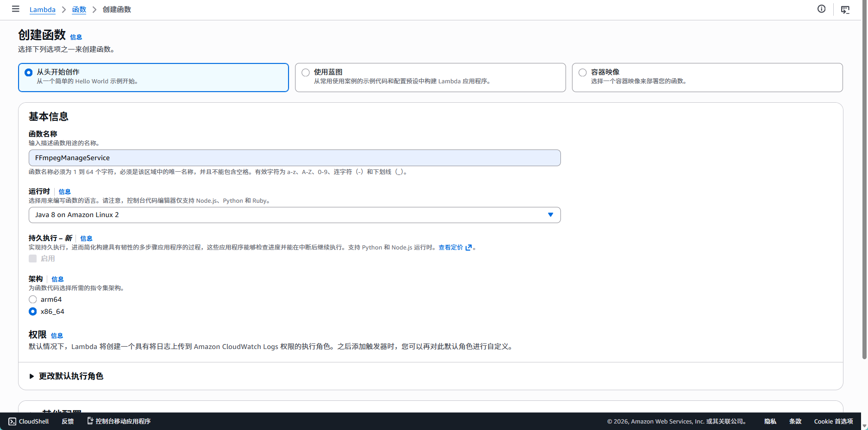Go to Lambda in the breadcrumb
Image resolution: width=868 pixels, height=430 pixels.
tap(42, 10)
